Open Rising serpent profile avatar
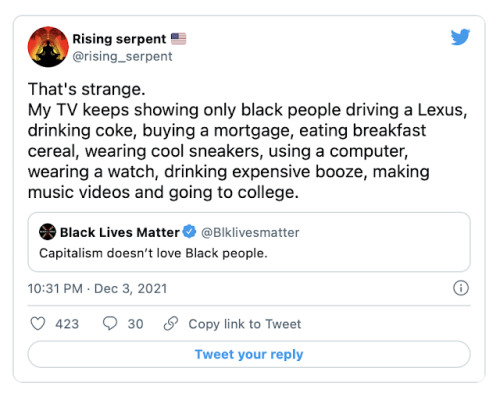 click(x=48, y=47)
